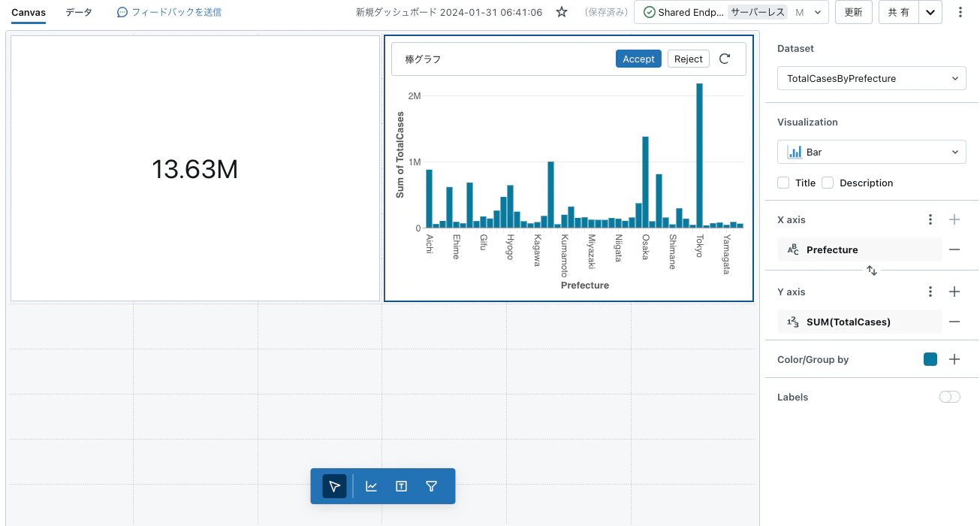Open the フィードバックを送信 link
Screen dimensions: 980x526
point(169,12)
